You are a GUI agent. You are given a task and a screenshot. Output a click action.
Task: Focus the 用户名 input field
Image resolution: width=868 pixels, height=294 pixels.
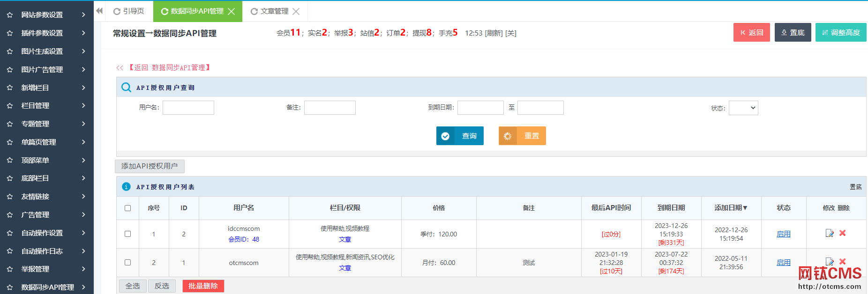(x=188, y=108)
